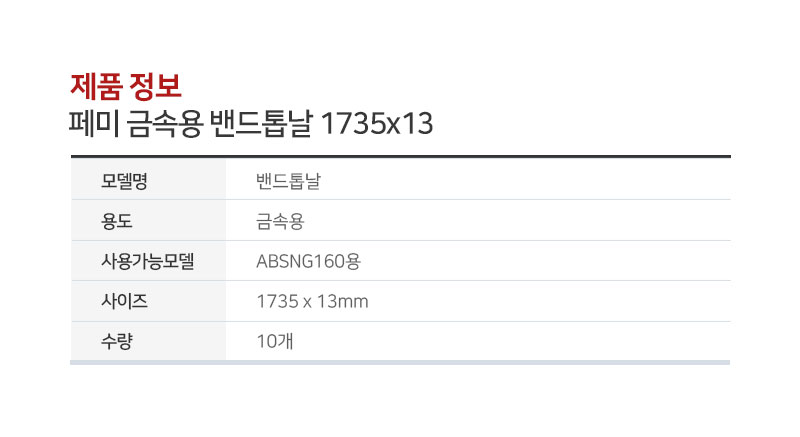Click the word 제품 in red heading
This screenshot has width=800, height=437.
(x=96, y=87)
